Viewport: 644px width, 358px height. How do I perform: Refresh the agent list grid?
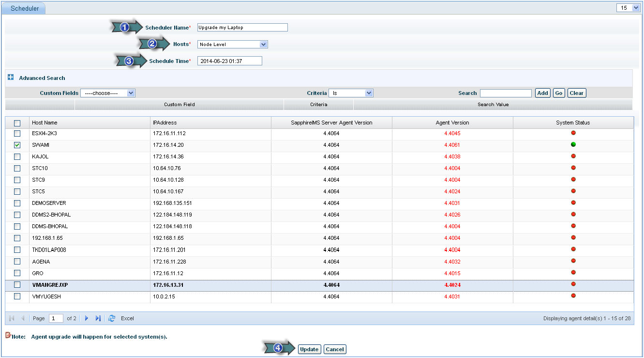coord(112,318)
